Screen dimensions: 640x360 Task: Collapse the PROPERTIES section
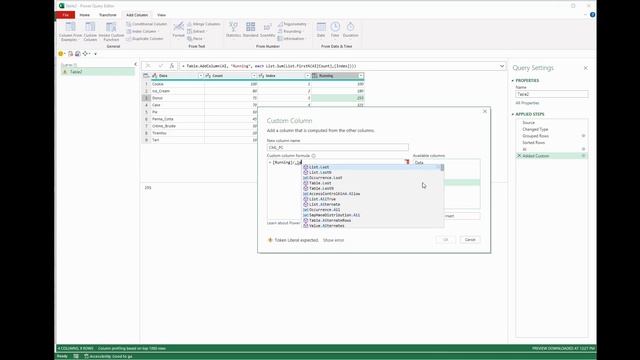513,80
